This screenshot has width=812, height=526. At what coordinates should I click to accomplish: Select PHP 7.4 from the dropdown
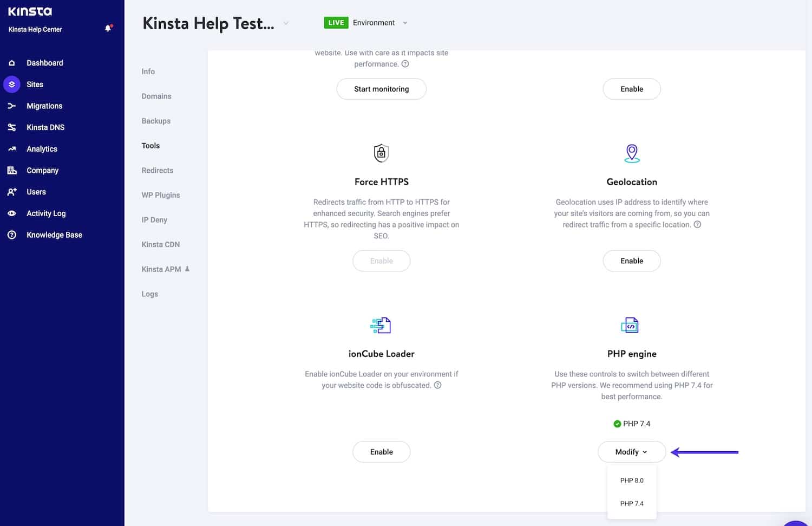(632, 503)
